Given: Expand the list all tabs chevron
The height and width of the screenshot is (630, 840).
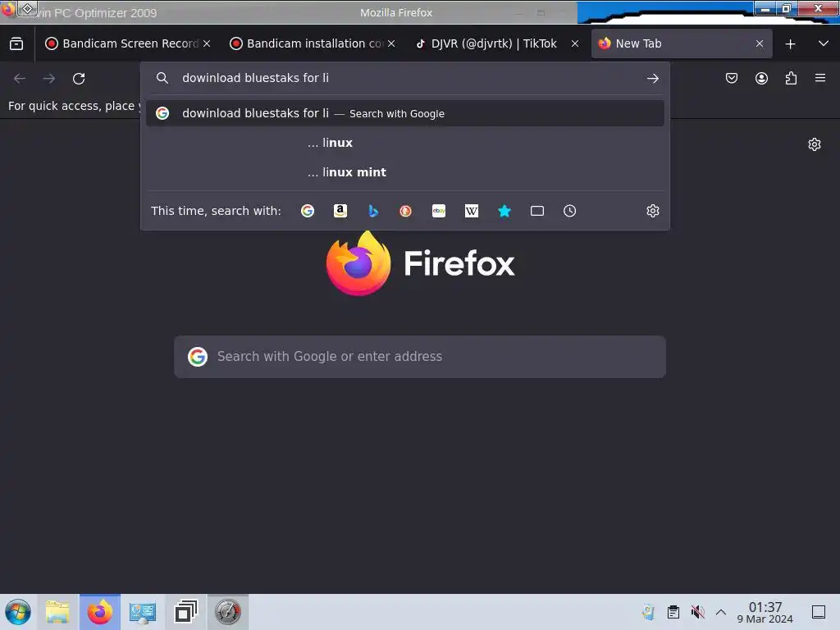Looking at the screenshot, I should coord(824,43).
